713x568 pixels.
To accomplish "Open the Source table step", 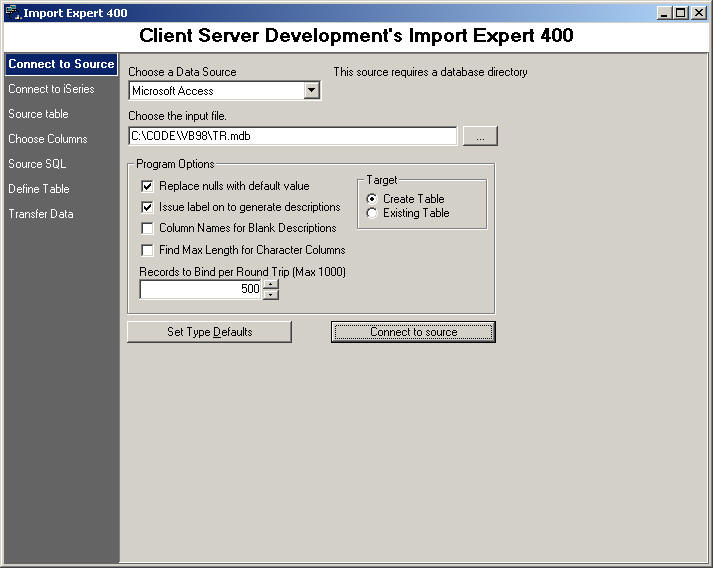I will coord(39,114).
